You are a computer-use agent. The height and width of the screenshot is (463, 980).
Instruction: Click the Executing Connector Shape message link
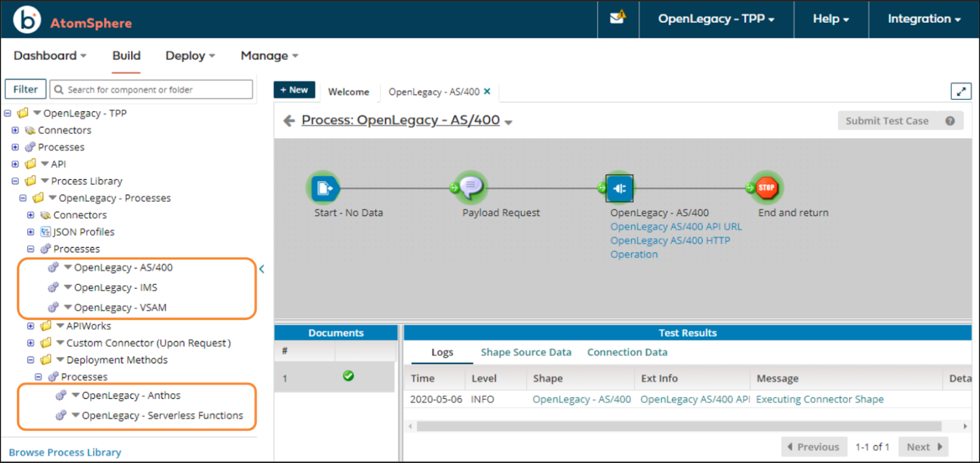(819, 399)
